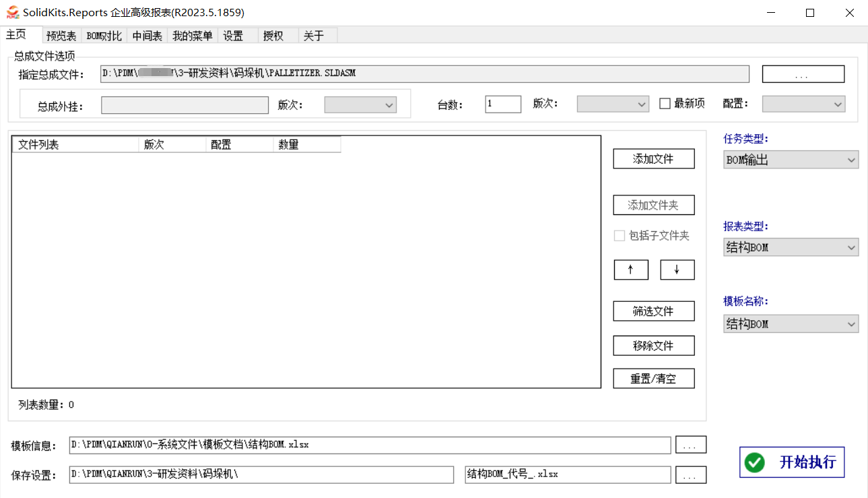Open the 模板名称 dropdown
The height and width of the screenshot is (498, 868).
[791, 324]
